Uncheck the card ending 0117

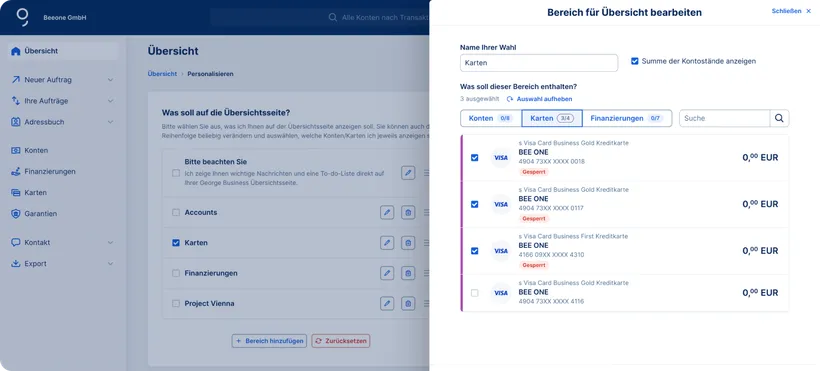(x=474, y=204)
